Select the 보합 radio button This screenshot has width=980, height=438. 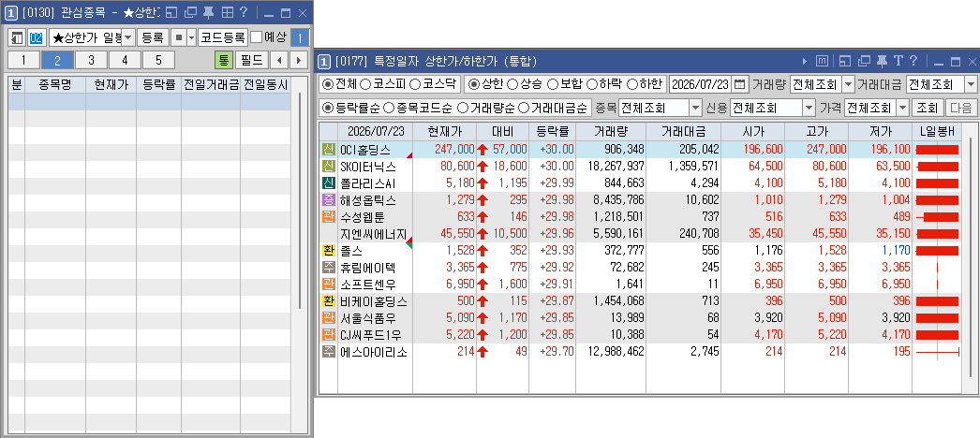point(553,83)
